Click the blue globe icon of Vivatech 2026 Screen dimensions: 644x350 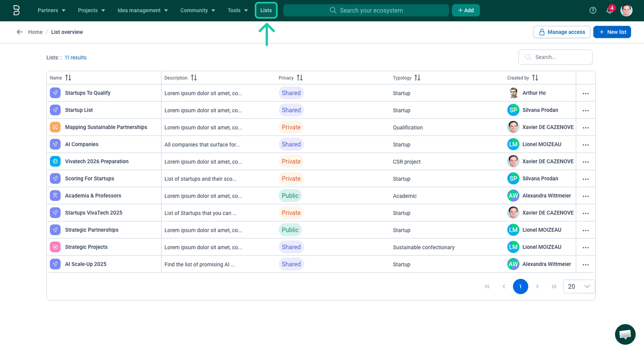55,161
